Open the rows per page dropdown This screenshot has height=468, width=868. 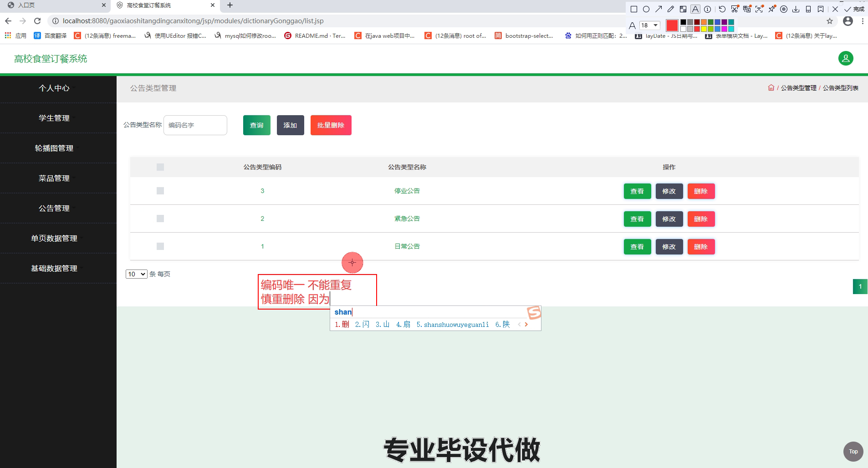136,274
